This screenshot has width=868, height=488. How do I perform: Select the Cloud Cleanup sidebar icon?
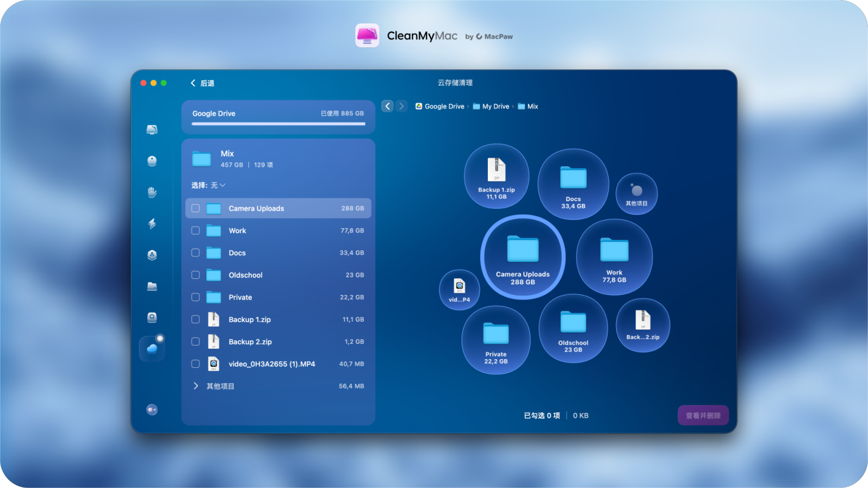(152, 348)
